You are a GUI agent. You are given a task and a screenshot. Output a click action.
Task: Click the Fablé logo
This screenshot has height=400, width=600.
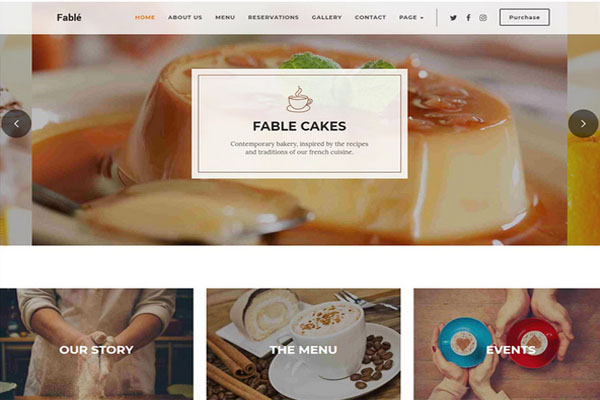(69, 18)
